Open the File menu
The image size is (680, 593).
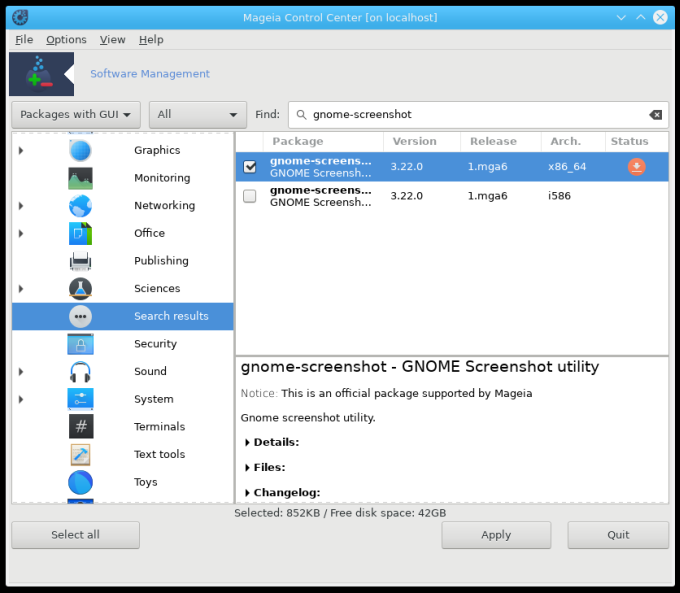tap(24, 40)
